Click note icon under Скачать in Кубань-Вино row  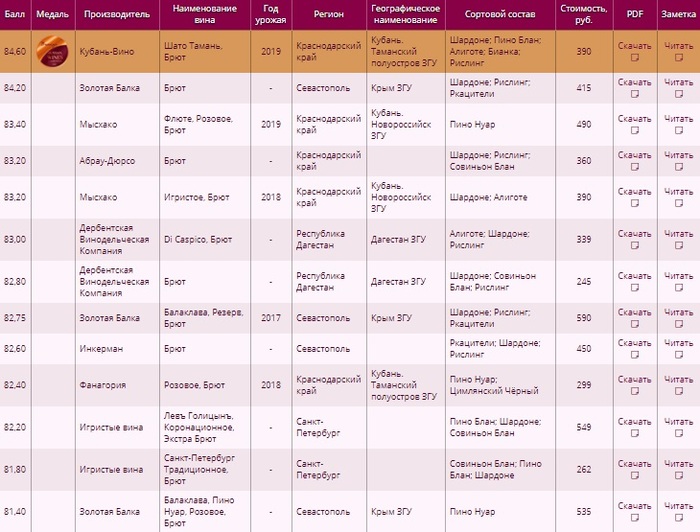[634, 58]
